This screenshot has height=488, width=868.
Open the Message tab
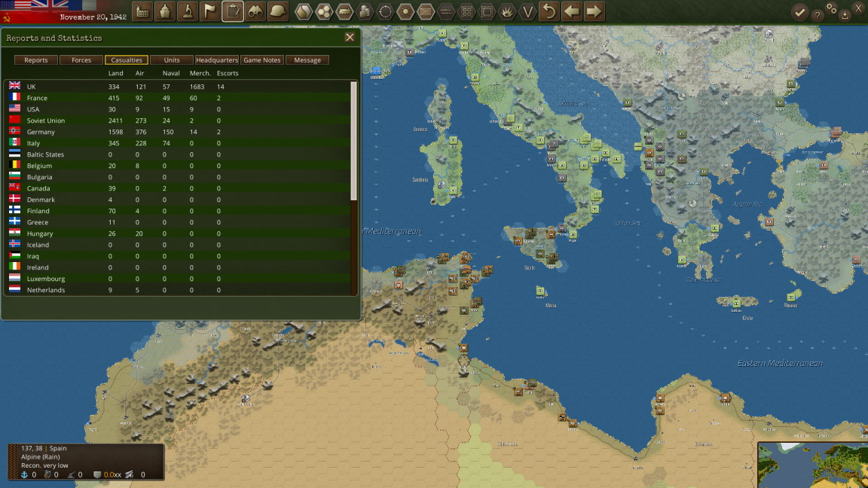pos(307,59)
